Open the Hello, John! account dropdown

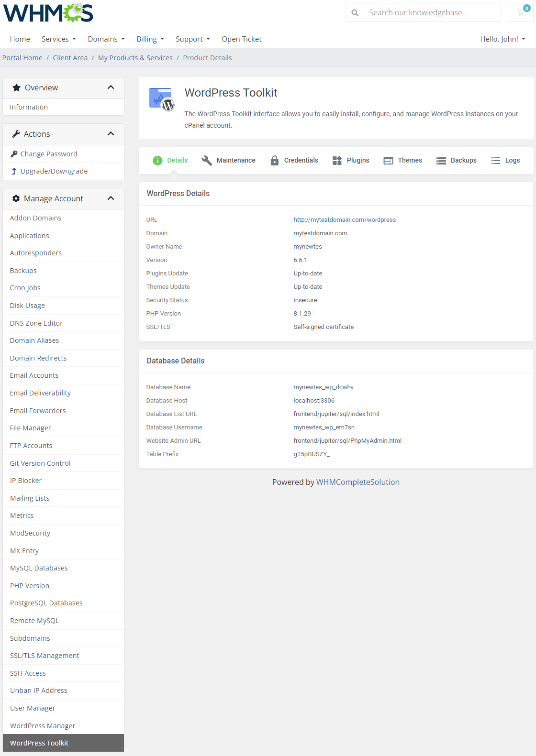tap(502, 39)
